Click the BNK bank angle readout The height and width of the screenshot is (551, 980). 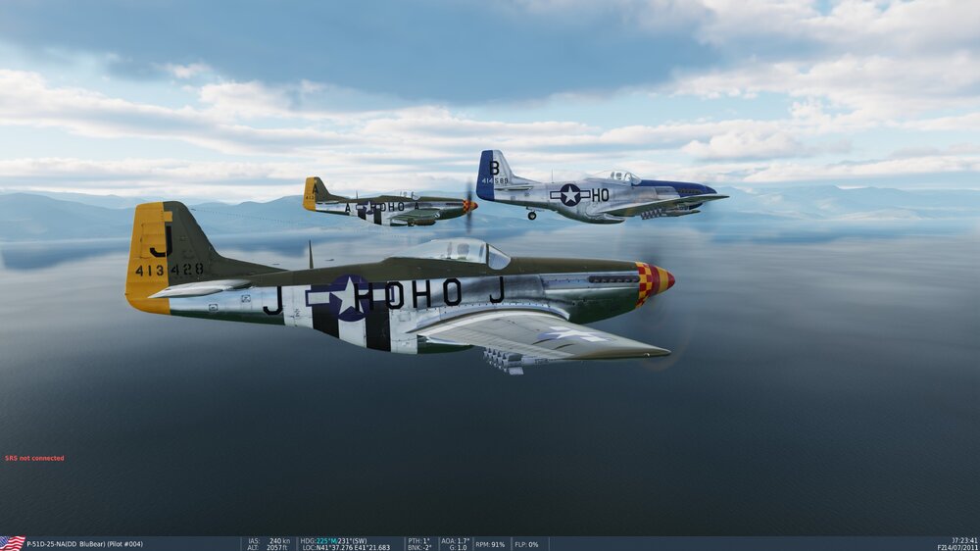pyautogui.click(x=419, y=547)
